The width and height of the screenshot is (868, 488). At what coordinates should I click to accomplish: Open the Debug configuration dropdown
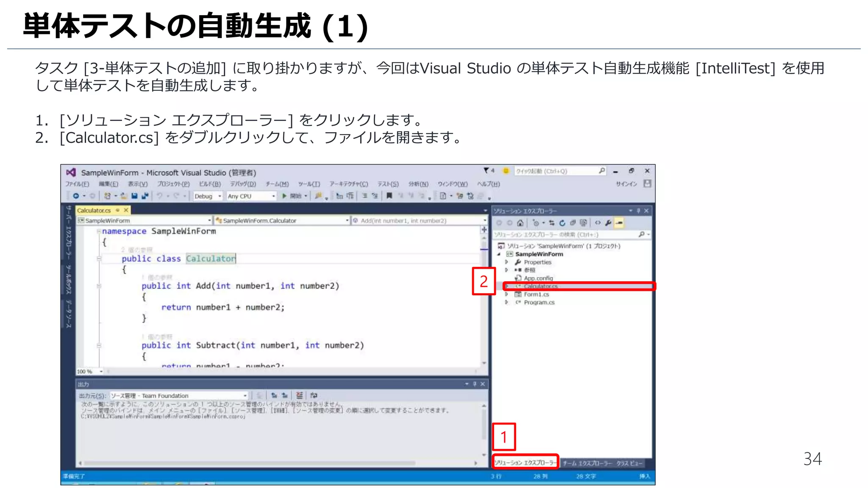[208, 196]
